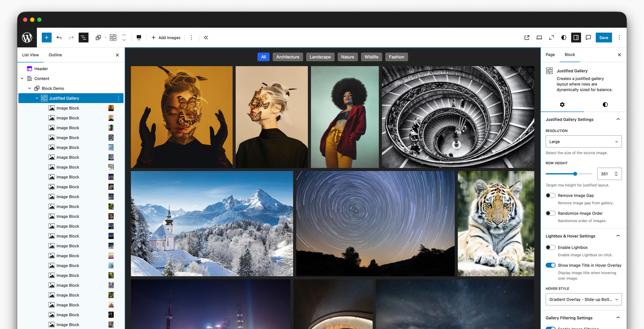Switch to the Page tab in settings sidebar
This screenshot has height=329, width=644.
tap(550, 55)
